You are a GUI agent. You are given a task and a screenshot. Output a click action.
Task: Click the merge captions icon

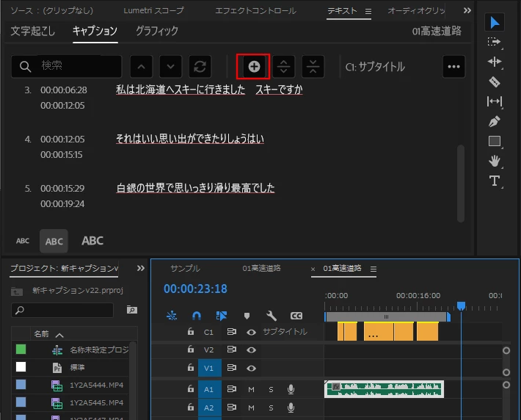coord(313,67)
